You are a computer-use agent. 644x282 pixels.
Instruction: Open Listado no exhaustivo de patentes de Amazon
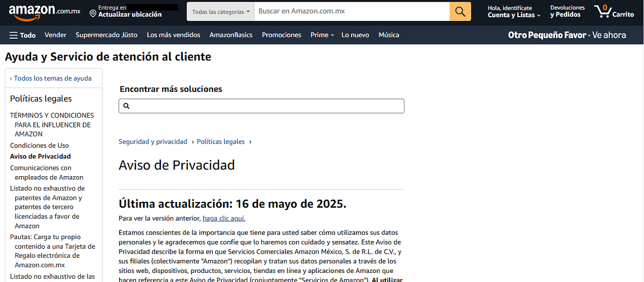tap(47, 207)
